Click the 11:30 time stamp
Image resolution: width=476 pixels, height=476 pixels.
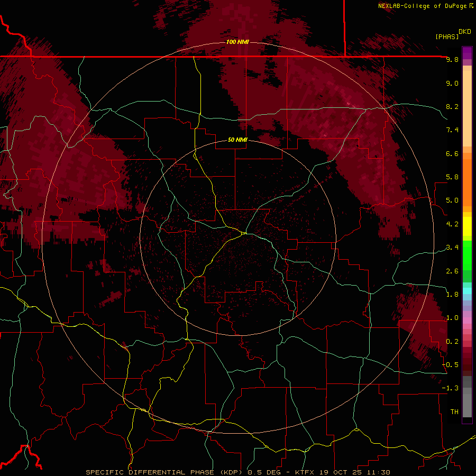click(x=378, y=472)
